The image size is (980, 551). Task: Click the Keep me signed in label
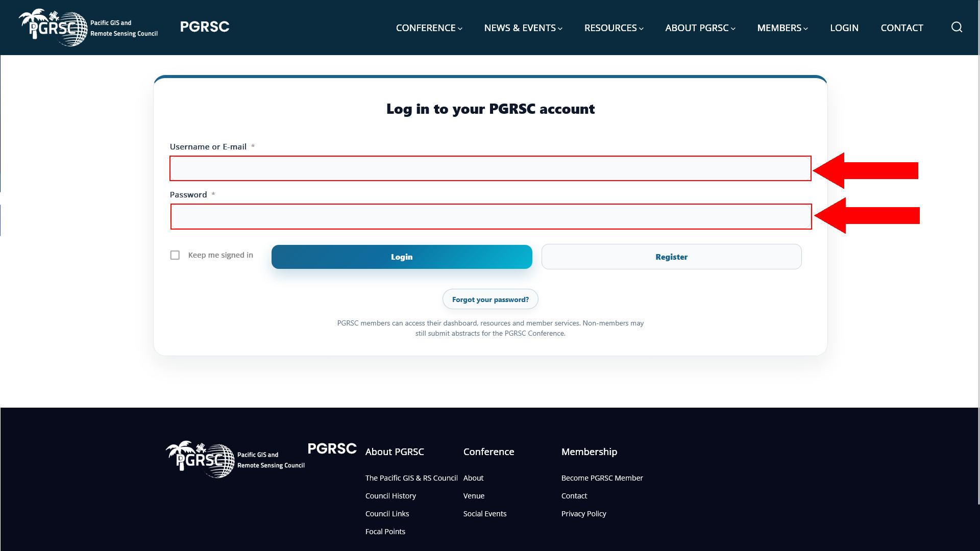click(x=220, y=255)
